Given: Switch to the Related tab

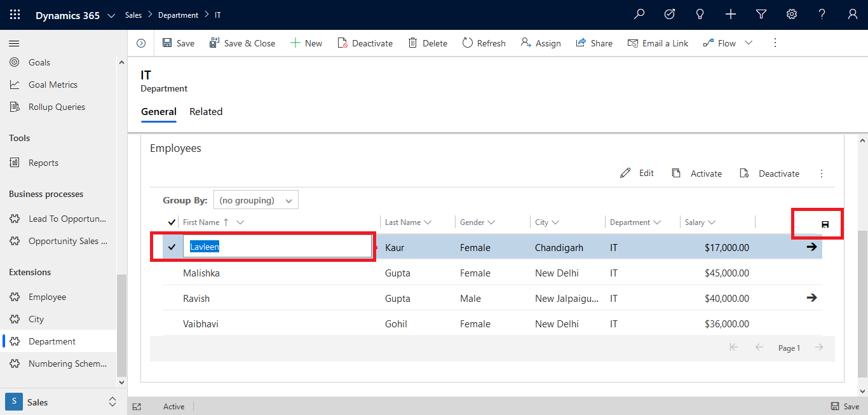Looking at the screenshot, I should 206,111.
